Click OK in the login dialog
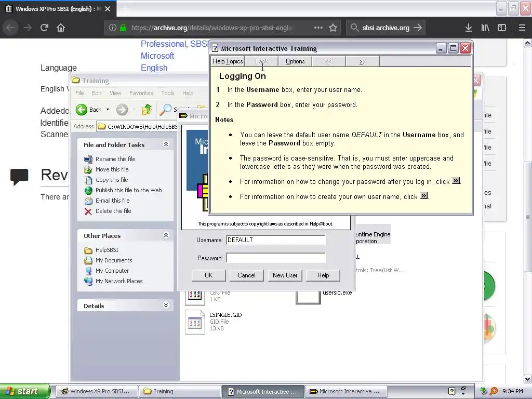 click(x=209, y=275)
